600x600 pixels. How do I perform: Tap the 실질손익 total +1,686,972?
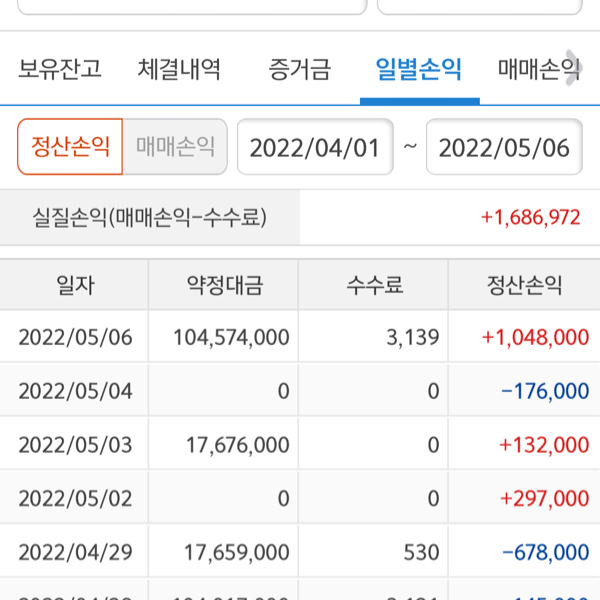point(530,216)
